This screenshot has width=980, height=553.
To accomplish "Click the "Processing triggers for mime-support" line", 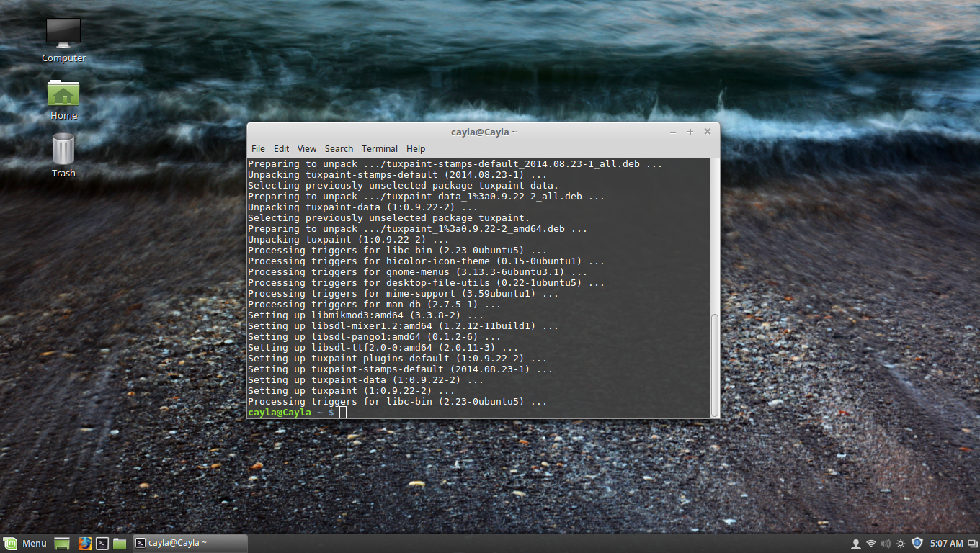I will pyautogui.click(x=404, y=294).
